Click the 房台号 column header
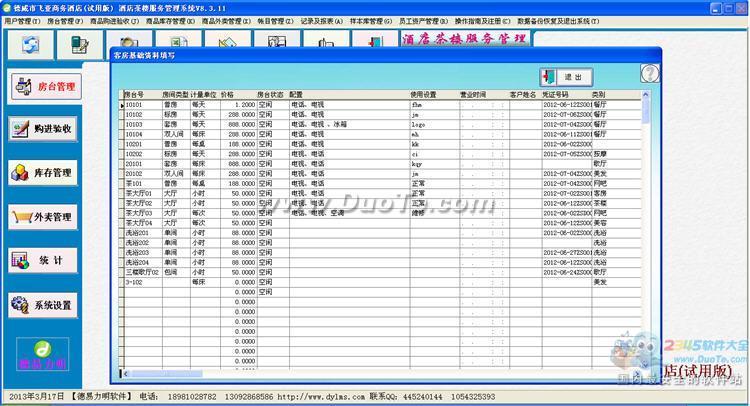 pos(135,93)
